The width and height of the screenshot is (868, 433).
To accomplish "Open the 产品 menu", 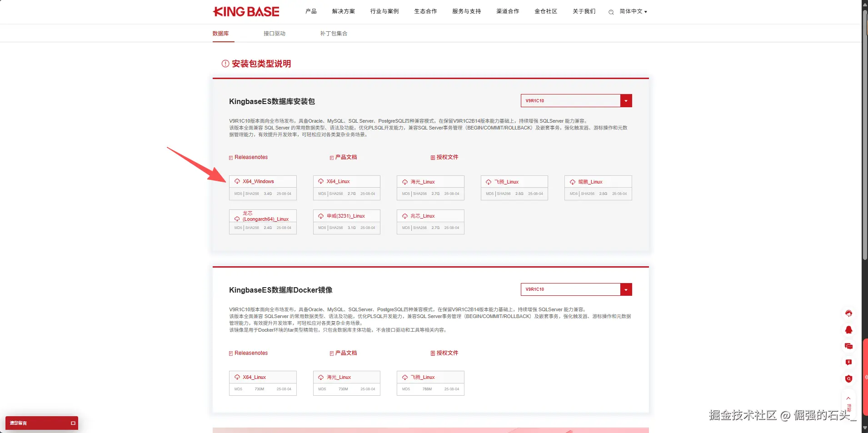I will [x=311, y=11].
